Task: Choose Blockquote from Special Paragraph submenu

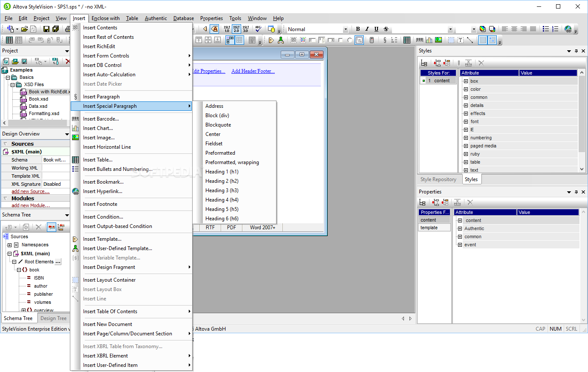Action: coord(218,125)
